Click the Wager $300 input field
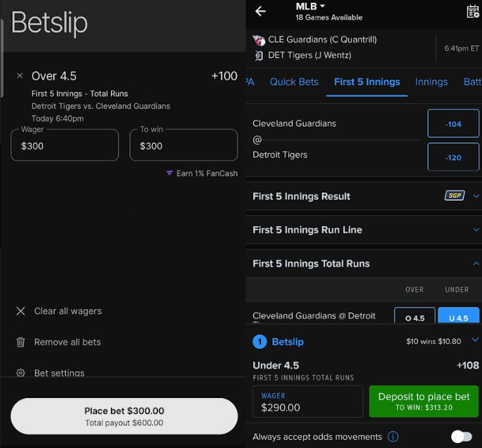 pos(65,145)
